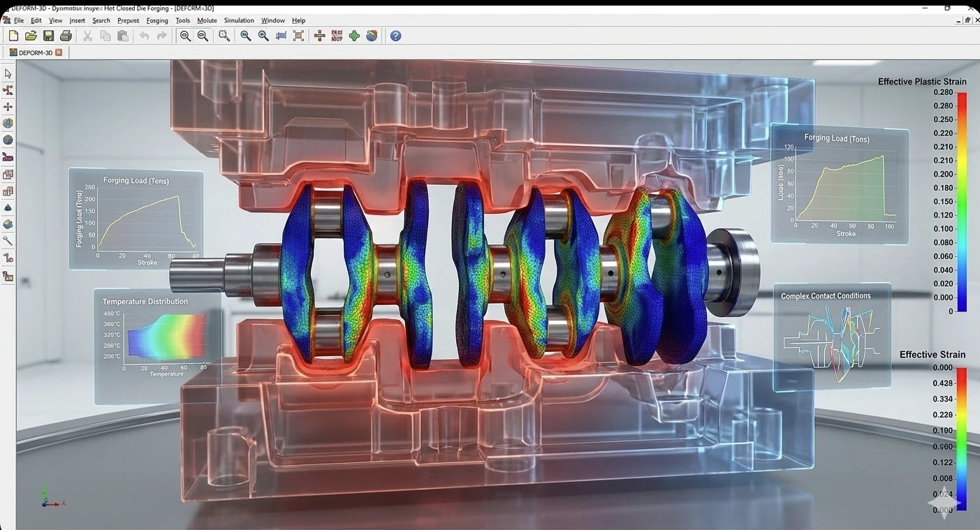Viewport: 980px width, 530px height.
Task: Open the Window menu
Action: (x=272, y=21)
